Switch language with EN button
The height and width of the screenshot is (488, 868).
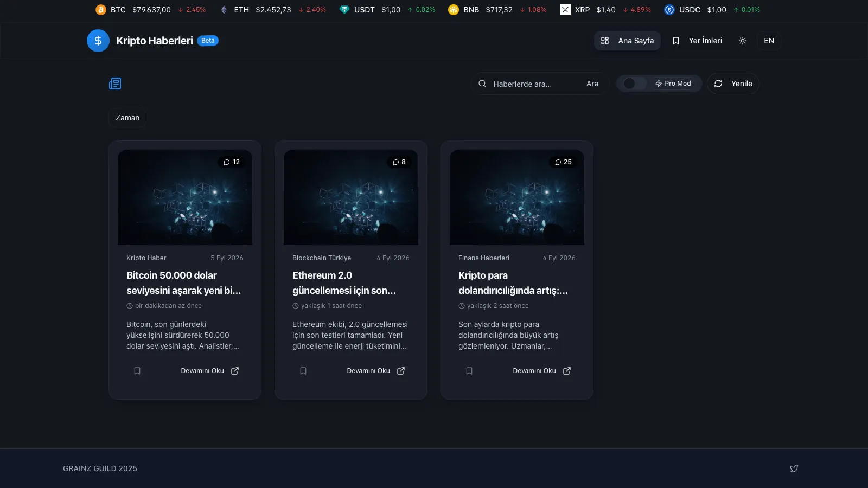click(769, 41)
